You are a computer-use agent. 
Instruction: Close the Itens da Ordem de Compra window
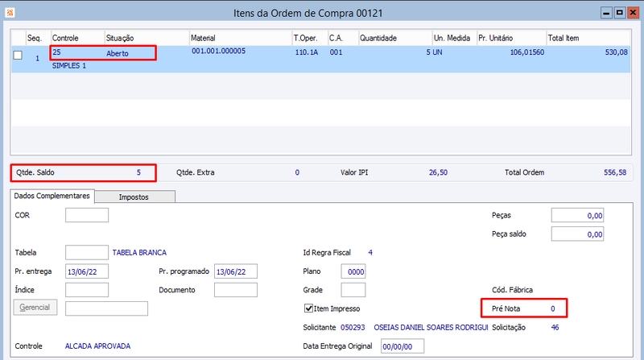634,13
